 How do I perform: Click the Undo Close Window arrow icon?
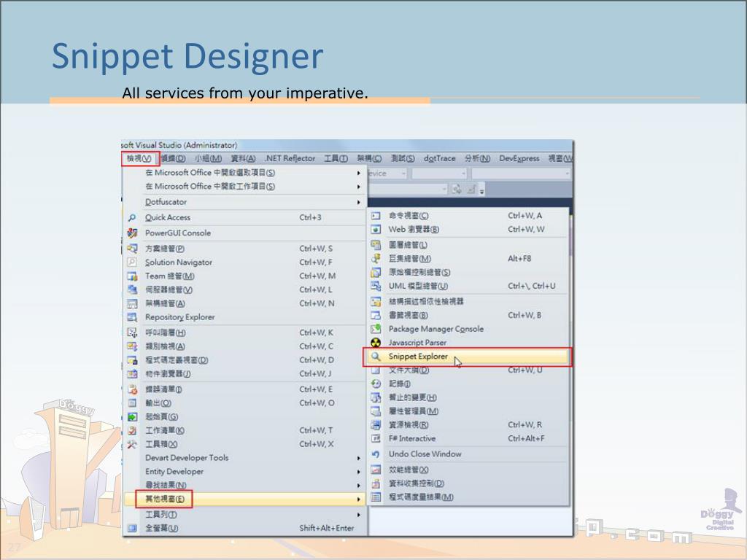tap(376, 454)
